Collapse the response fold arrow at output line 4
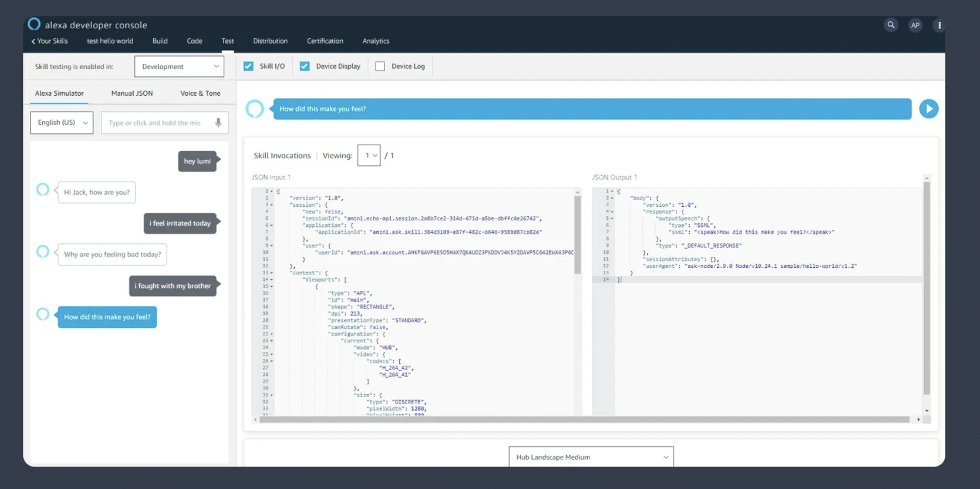Screen dimensions: 980x489 (612, 212)
